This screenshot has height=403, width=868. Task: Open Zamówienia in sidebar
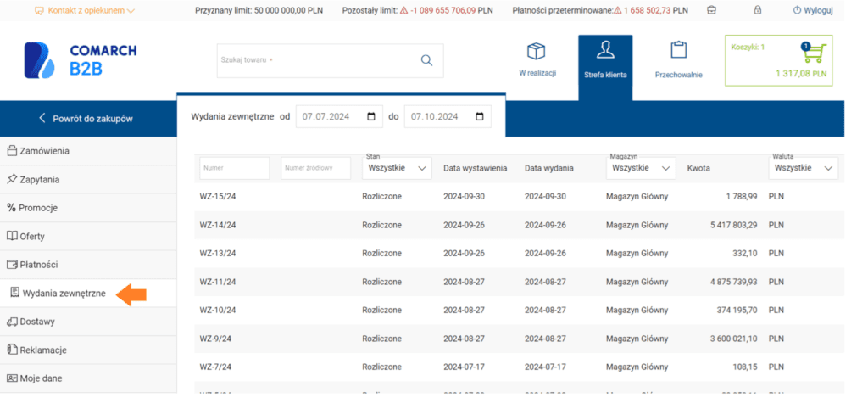(88, 151)
